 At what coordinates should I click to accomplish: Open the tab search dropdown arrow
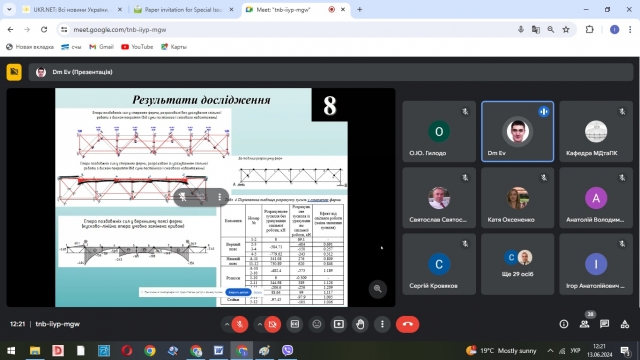click(9, 9)
